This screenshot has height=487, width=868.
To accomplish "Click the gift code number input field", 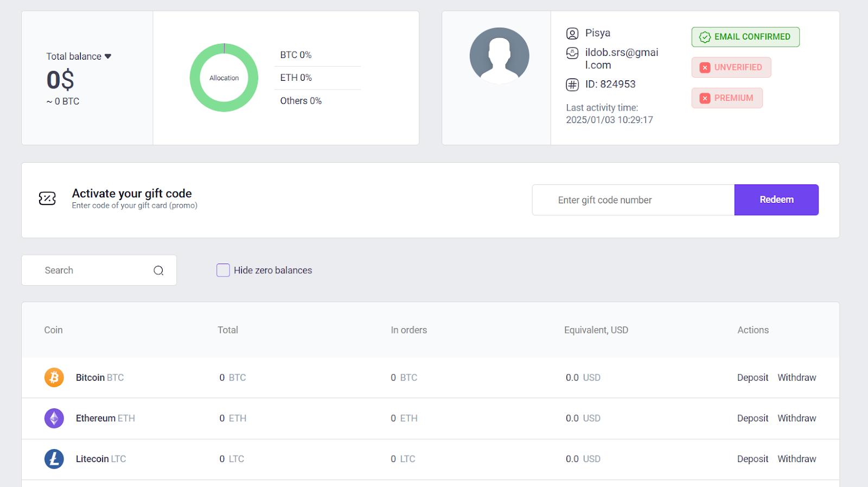I will click(633, 200).
